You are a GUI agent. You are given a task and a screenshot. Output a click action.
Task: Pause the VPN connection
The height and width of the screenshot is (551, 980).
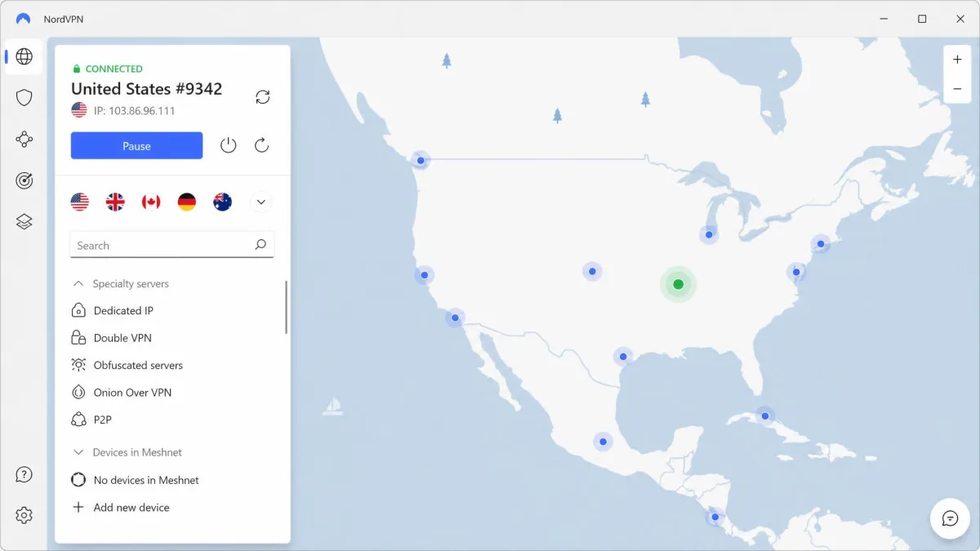[x=136, y=146]
